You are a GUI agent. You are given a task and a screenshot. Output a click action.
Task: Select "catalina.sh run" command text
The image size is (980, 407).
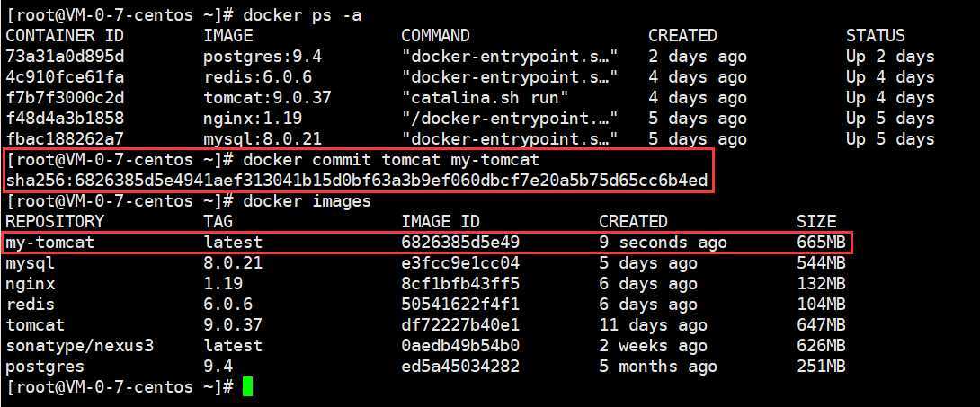[x=480, y=98]
